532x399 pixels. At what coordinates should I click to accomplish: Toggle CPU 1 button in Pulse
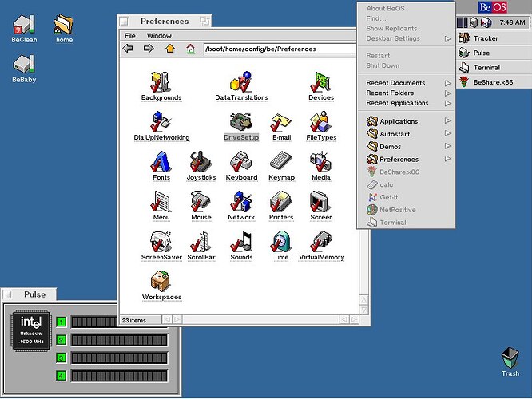[61, 322]
